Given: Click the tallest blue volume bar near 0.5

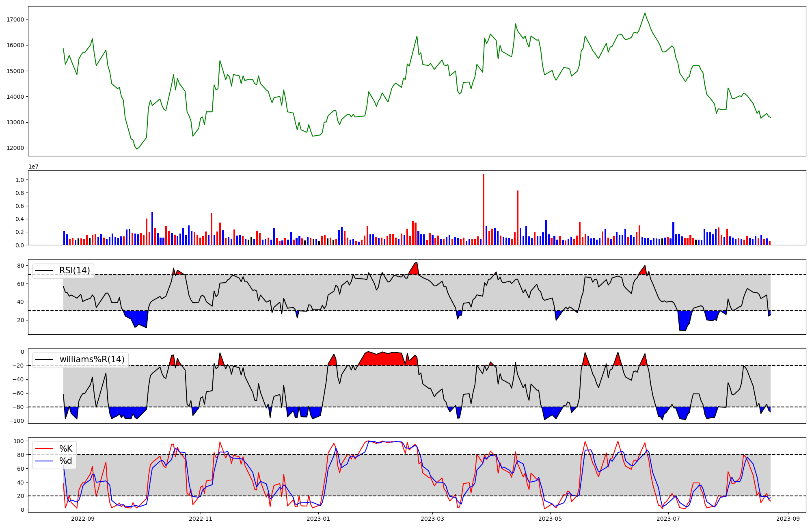Looking at the screenshot, I should tap(152, 228).
